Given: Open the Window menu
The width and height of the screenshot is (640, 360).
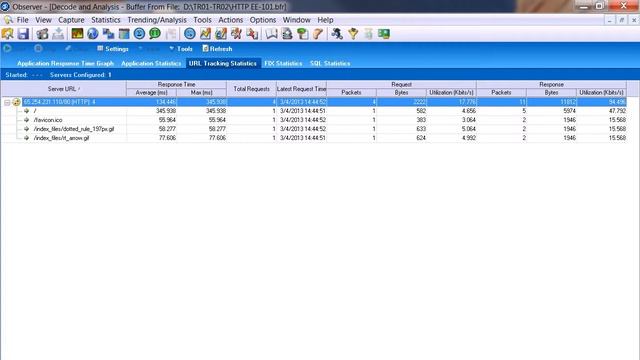Looking at the screenshot, I should [297, 20].
